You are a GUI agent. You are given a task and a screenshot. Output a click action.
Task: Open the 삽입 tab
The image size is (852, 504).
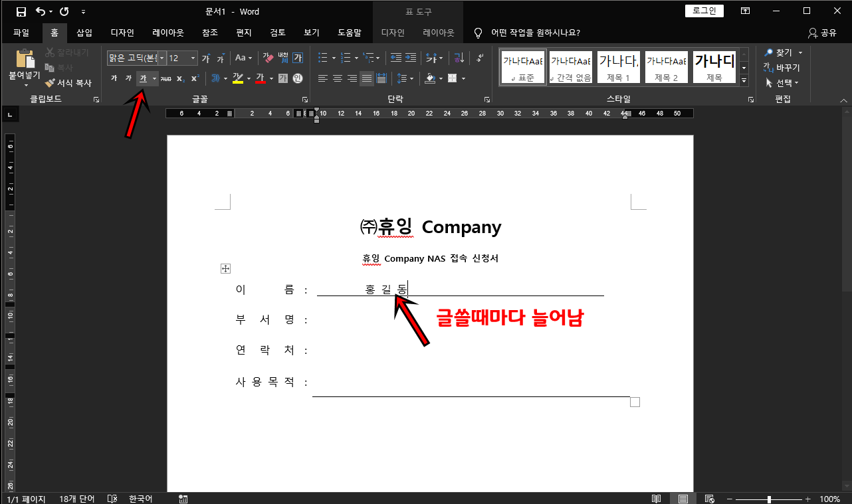tap(84, 33)
